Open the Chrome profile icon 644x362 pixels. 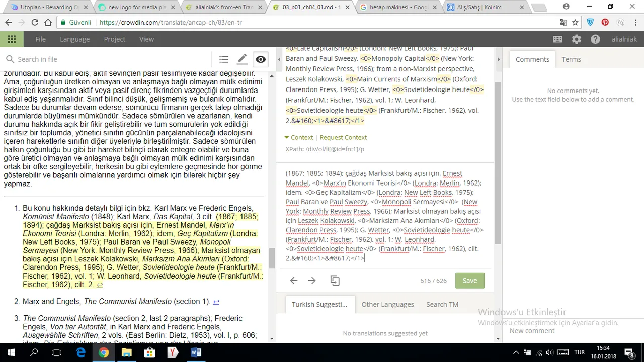coord(567,6)
